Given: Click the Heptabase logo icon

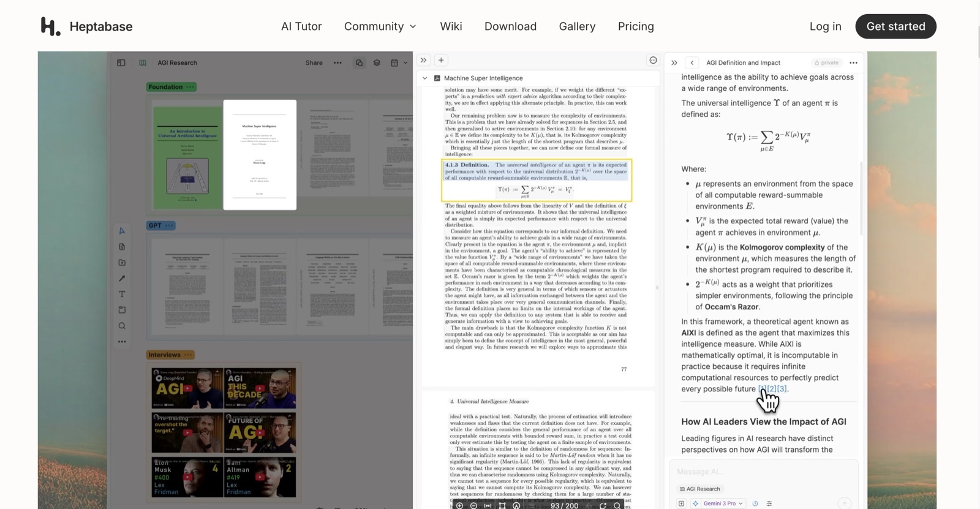Looking at the screenshot, I should click(x=50, y=26).
